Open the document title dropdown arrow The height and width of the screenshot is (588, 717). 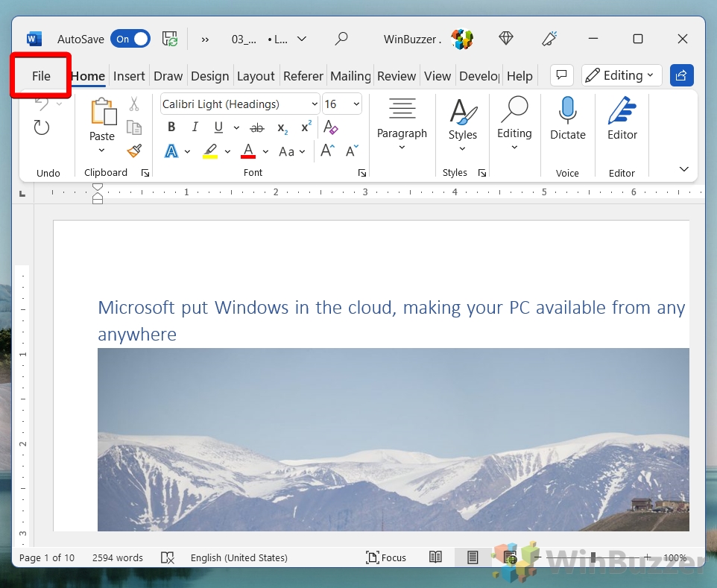[x=302, y=39]
